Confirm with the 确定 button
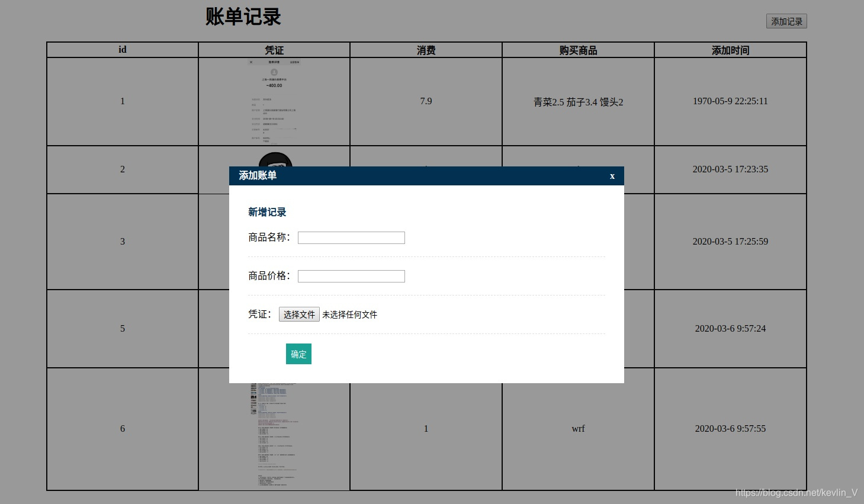The width and height of the screenshot is (864, 504). tap(298, 354)
